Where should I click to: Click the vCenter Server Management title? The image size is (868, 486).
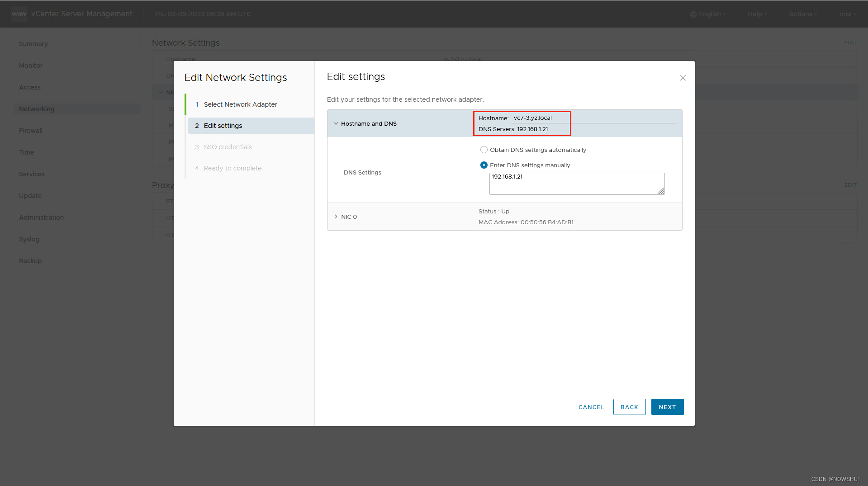(x=82, y=14)
